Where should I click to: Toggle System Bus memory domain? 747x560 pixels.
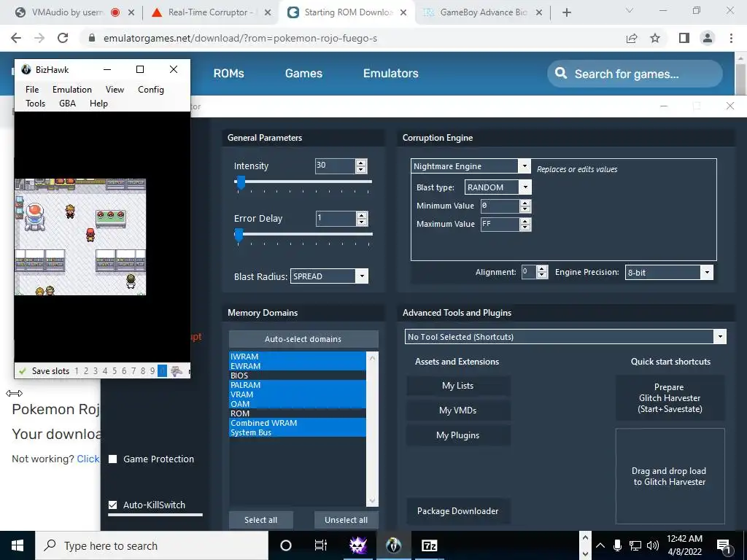tap(298, 432)
